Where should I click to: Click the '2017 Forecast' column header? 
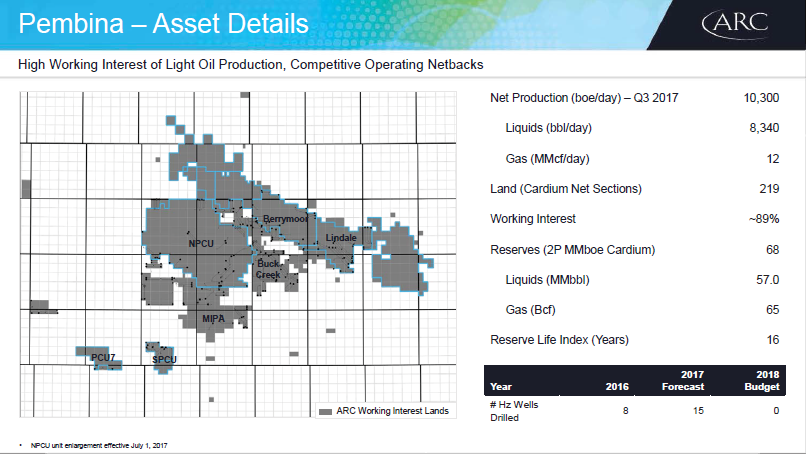tap(683, 380)
